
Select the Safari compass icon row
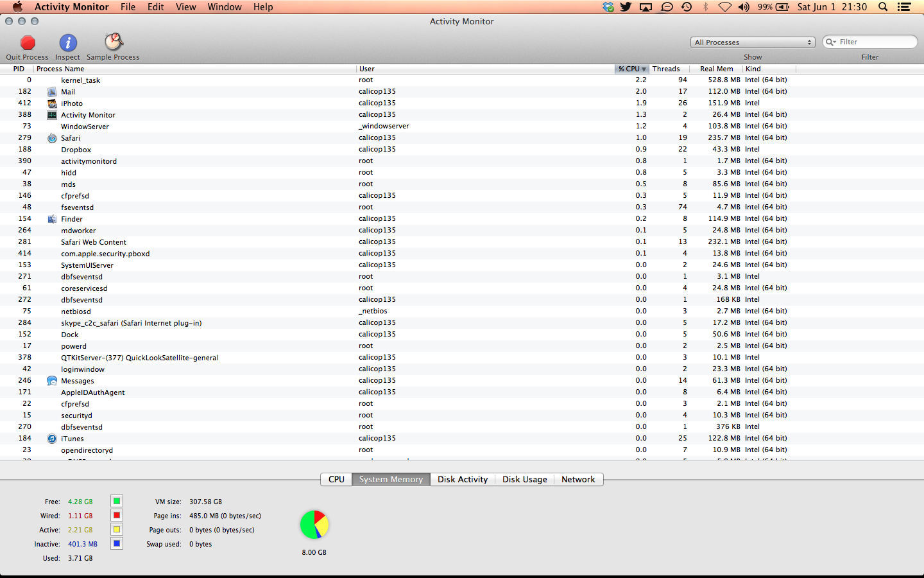point(52,138)
